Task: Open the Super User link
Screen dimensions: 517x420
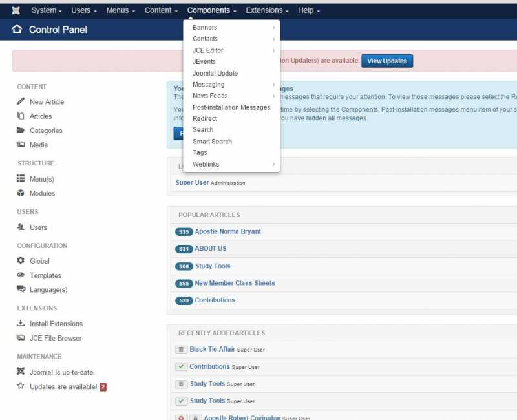Action: (192, 182)
